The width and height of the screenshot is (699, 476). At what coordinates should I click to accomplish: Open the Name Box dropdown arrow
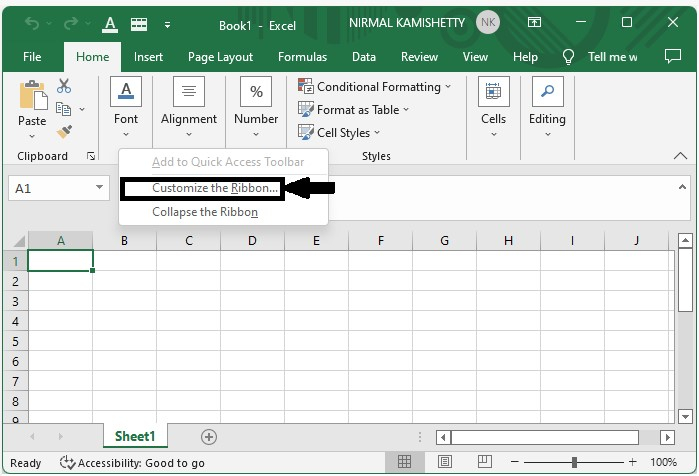tap(99, 188)
